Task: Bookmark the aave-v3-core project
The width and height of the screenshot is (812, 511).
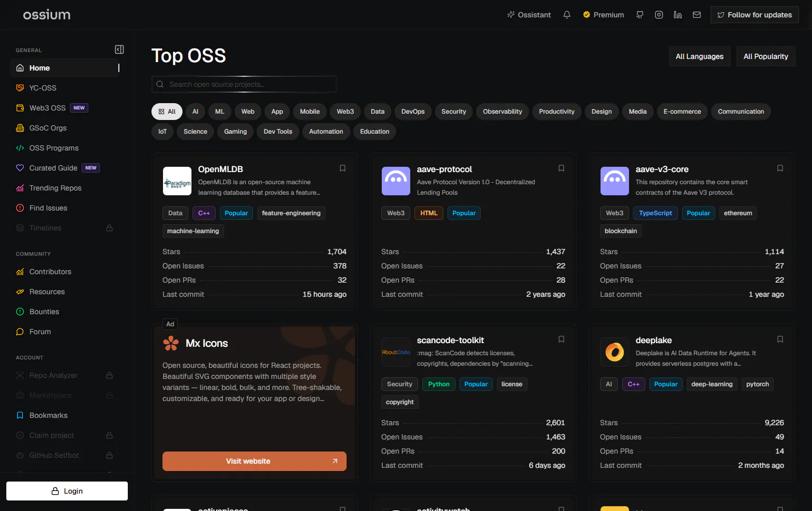Action: pyautogui.click(x=780, y=168)
